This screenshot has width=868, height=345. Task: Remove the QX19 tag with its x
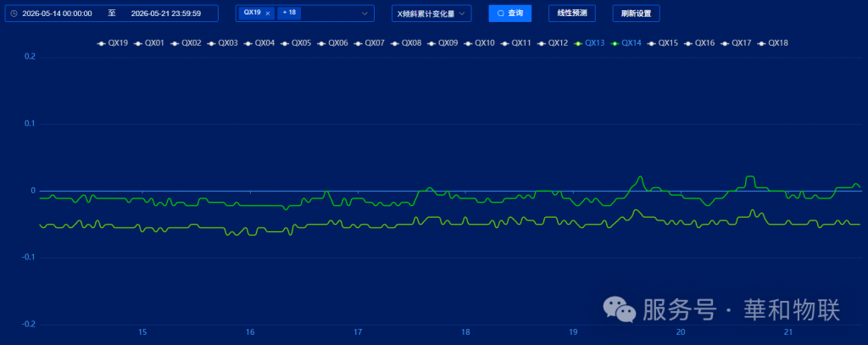coord(267,14)
